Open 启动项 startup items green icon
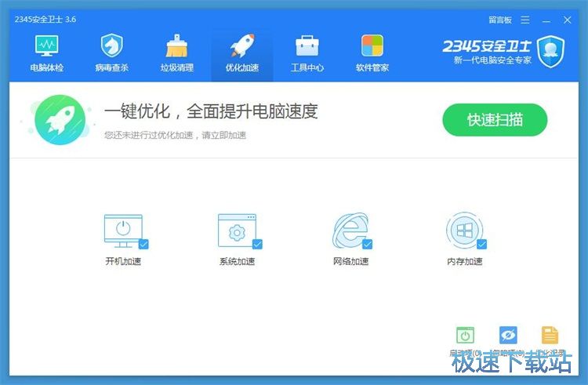This screenshot has width=588, height=385. 465,336
